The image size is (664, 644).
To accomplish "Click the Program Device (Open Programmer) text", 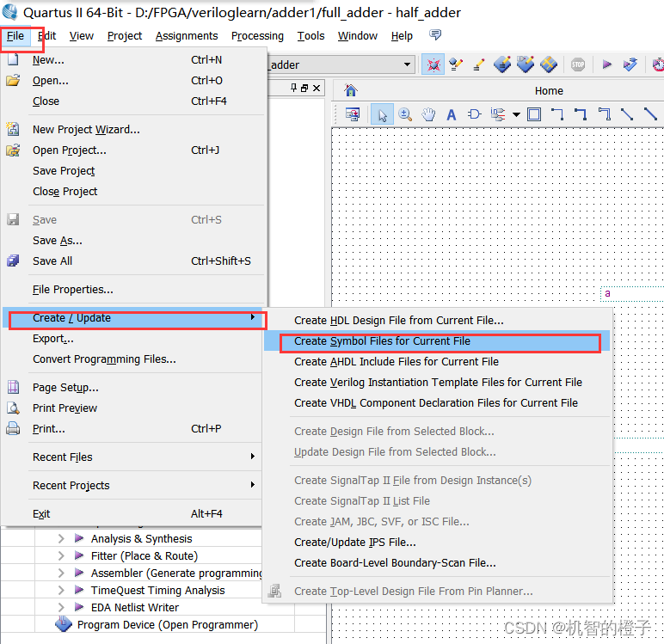I will click(168, 625).
